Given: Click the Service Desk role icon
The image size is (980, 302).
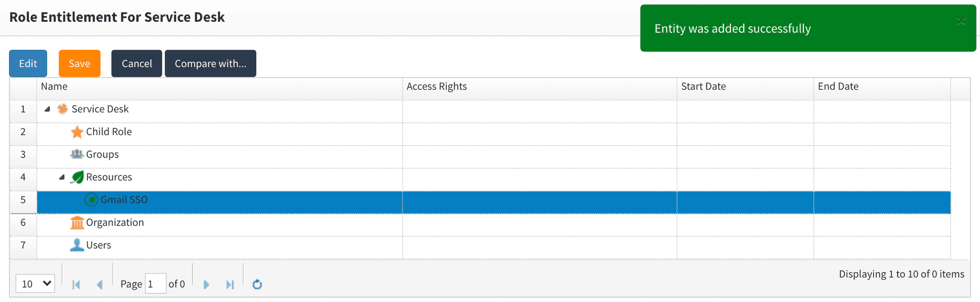Looking at the screenshot, I should tap(62, 109).
